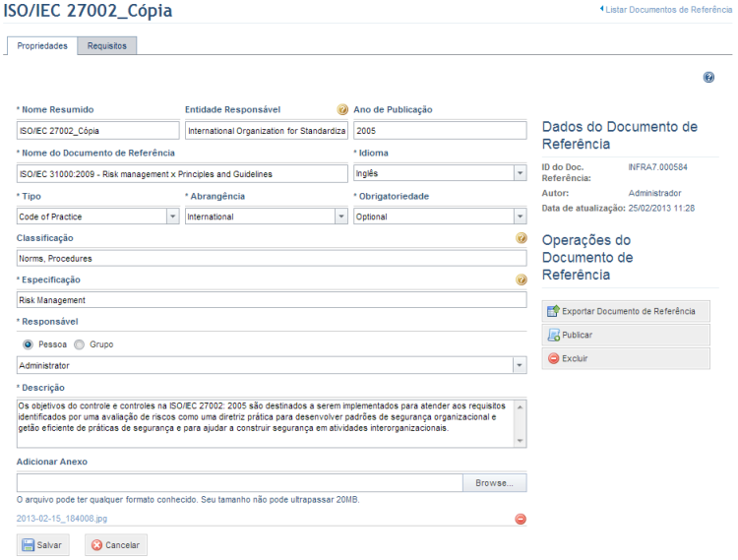
Task: Open the attachment link 2013-02-15_184008.jpg
Action: [x=62, y=519]
